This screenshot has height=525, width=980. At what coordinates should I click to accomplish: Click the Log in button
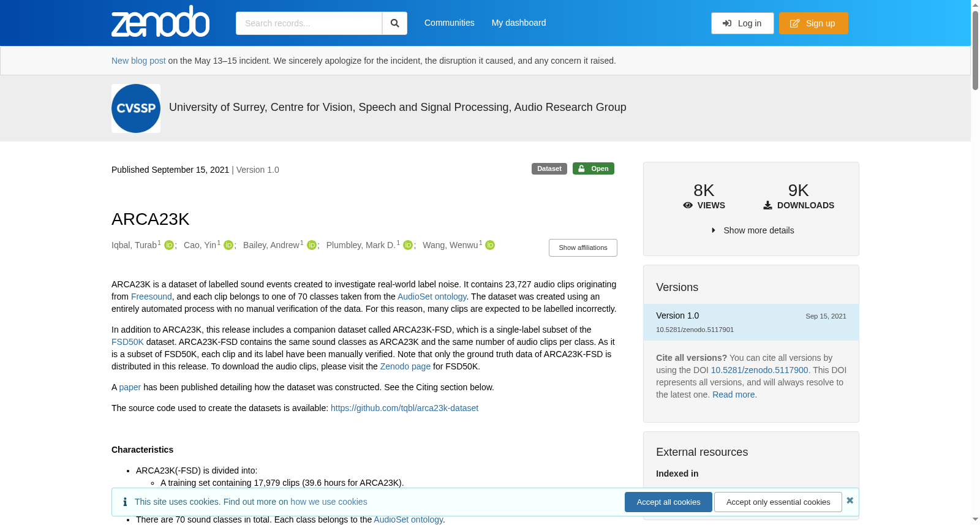pyautogui.click(x=742, y=23)
